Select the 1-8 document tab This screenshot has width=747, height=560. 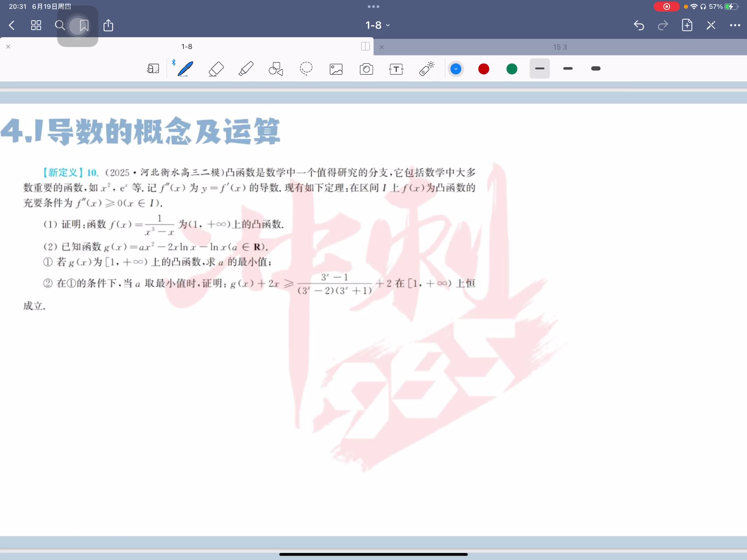click(x=186, y=47)
